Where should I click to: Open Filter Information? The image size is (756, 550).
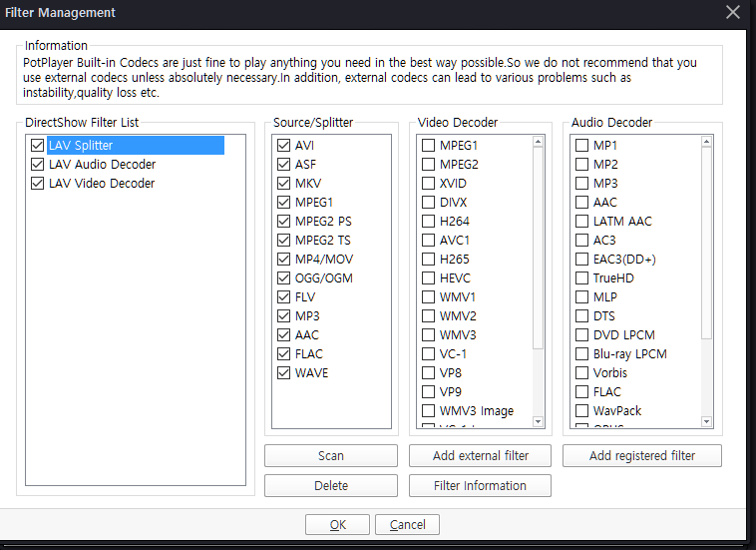480,486
